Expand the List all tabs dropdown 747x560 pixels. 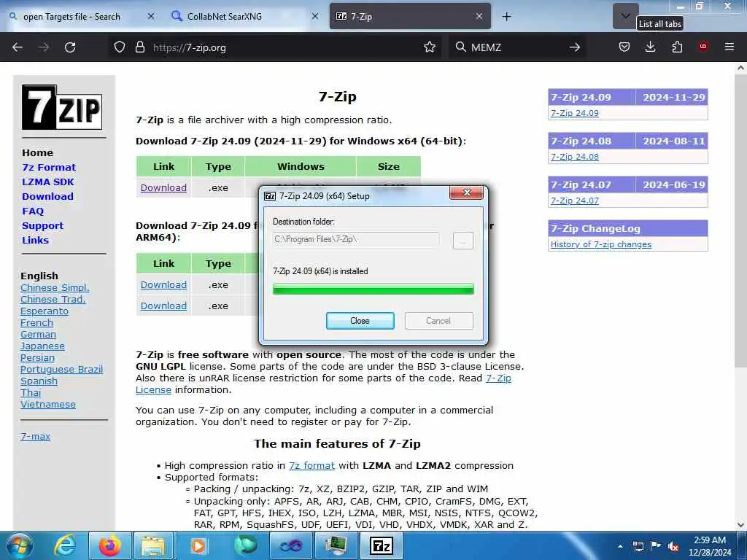click(x=625, y=16)
